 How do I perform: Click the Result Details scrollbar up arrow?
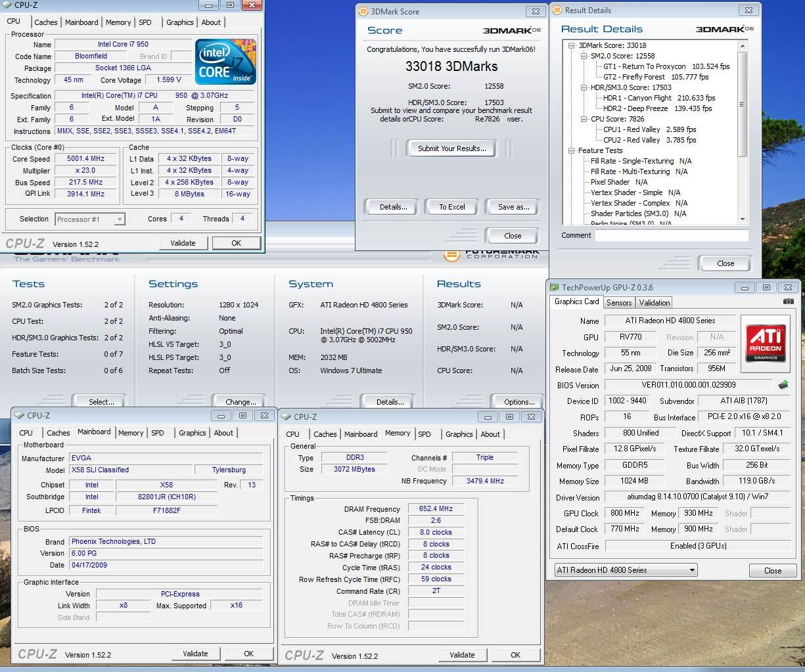pos(743,46)
